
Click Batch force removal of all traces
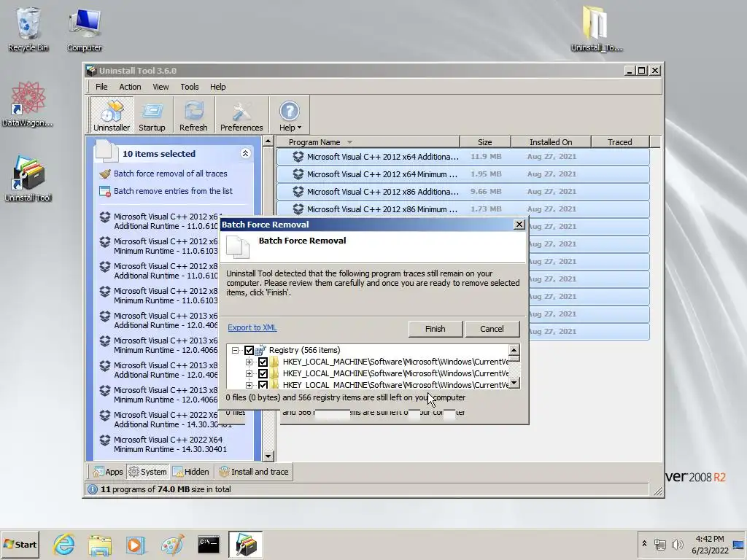170,174
